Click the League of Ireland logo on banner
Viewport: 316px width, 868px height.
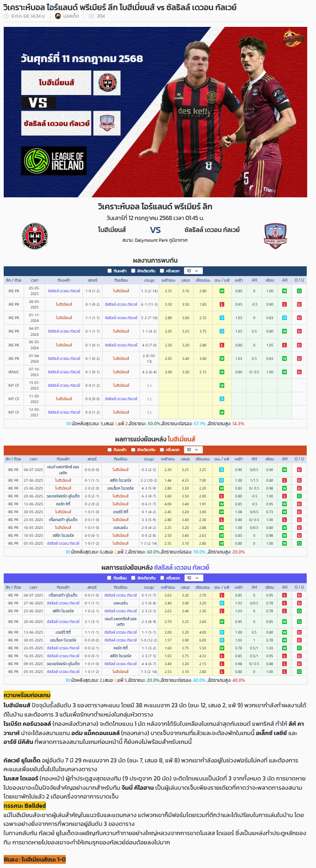[x=54, y=161]
